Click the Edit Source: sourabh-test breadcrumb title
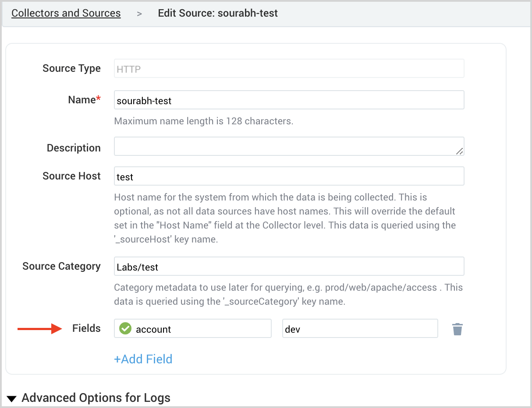The width and height of the screenshot is (532, 408). (218, 13)
